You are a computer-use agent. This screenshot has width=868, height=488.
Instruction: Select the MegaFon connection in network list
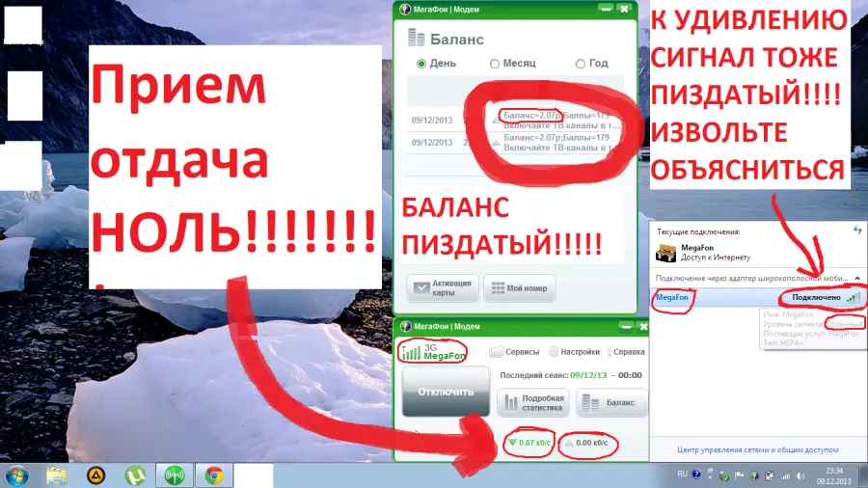tap(758, 298)
